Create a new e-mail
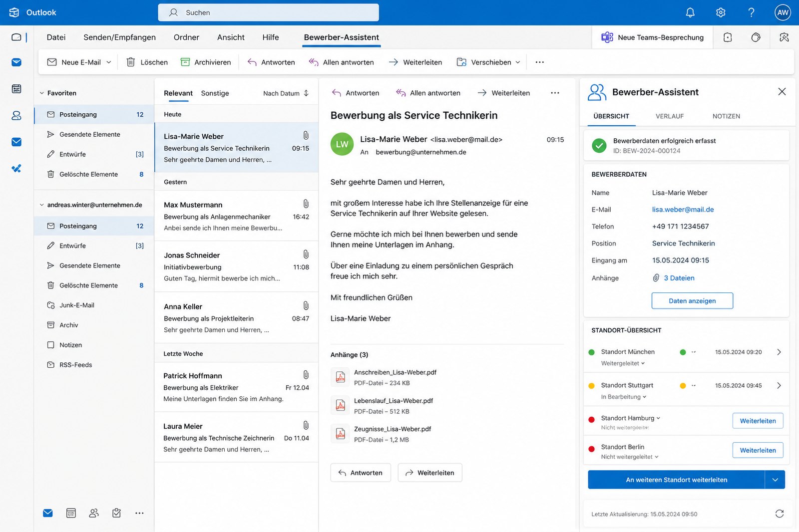This screenshot has width=799, height=532. (74, 62)
